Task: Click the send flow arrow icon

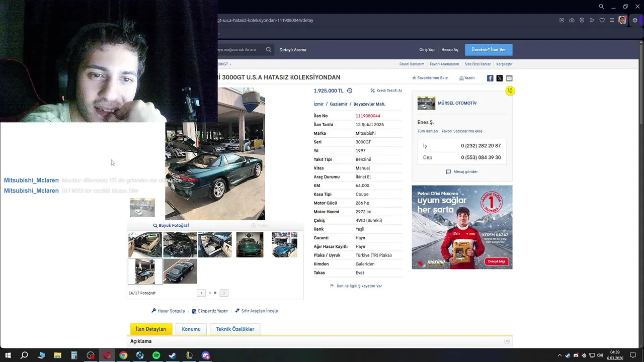Action: pos(592,20)
